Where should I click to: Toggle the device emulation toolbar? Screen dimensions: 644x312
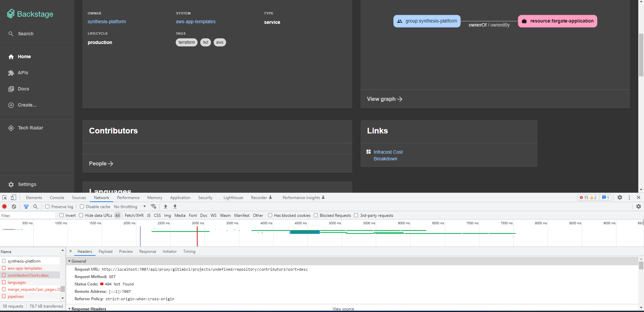[x=13, y=197]
